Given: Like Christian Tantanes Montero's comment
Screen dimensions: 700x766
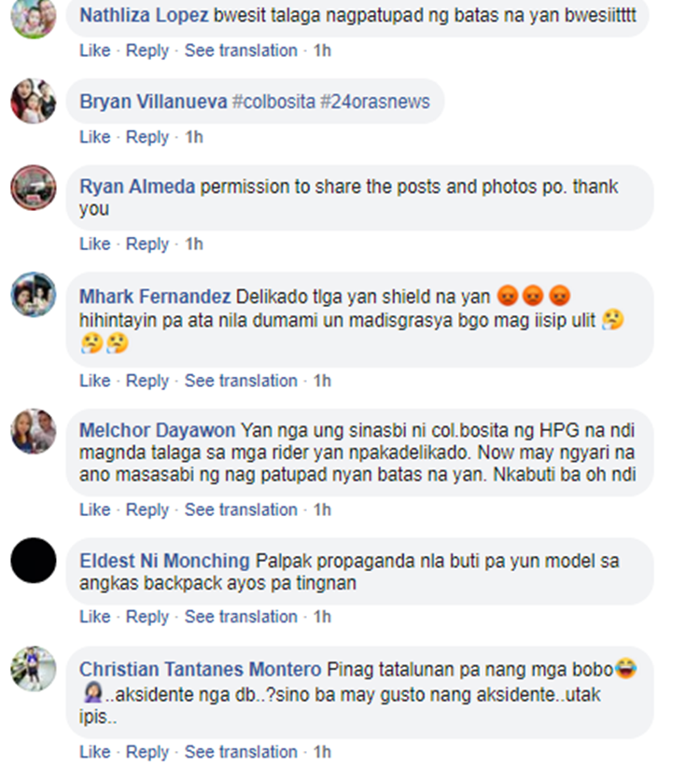Looking at the screenshot, I should 95,752.
